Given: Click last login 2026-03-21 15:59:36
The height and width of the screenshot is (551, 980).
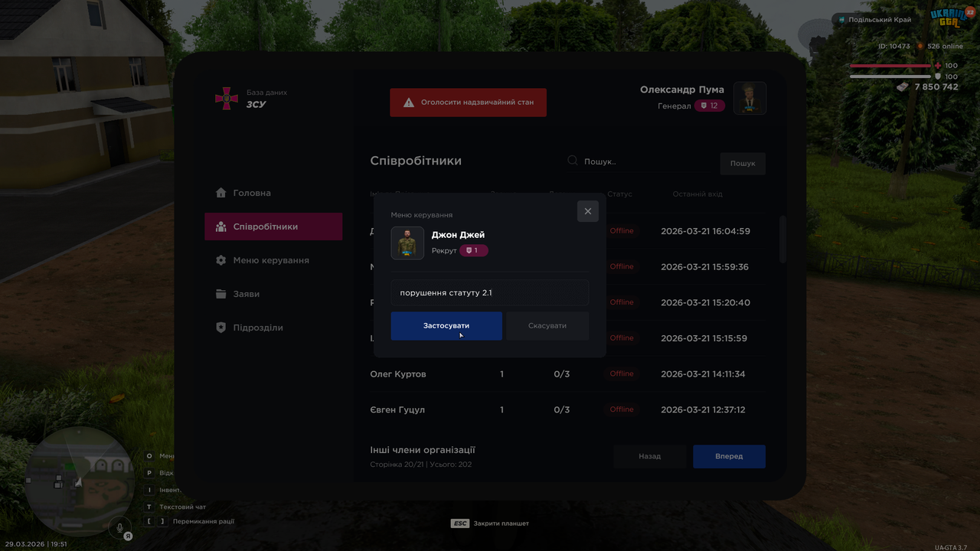Looking at the screenshot, I should [x=704, y=267].
